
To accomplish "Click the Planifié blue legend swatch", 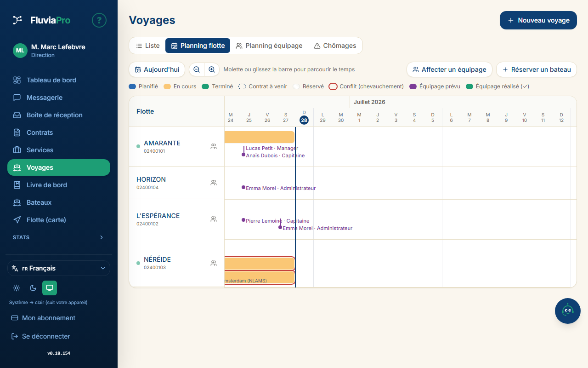I will click(132, 86).
